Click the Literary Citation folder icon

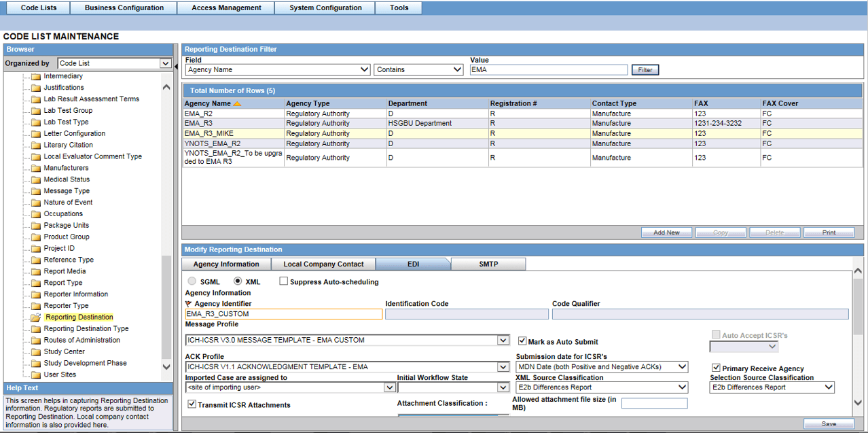click(35, 145)
